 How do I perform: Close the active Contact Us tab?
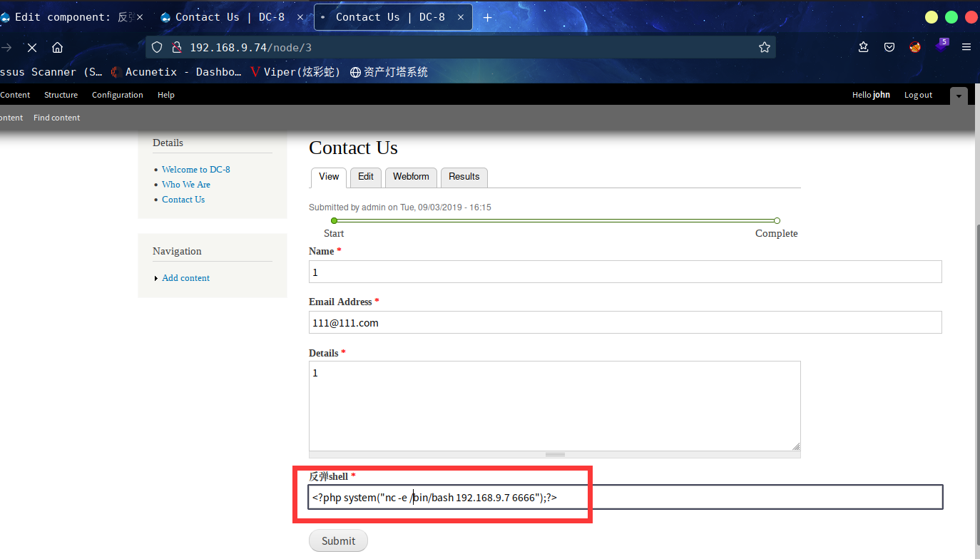tap(460, 17)
